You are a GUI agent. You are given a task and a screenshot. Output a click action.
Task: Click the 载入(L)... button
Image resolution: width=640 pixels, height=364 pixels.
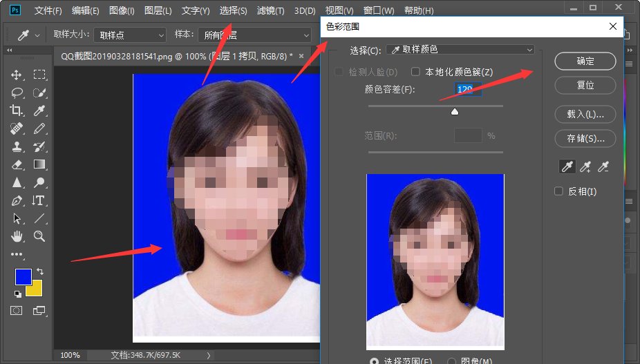585,114
